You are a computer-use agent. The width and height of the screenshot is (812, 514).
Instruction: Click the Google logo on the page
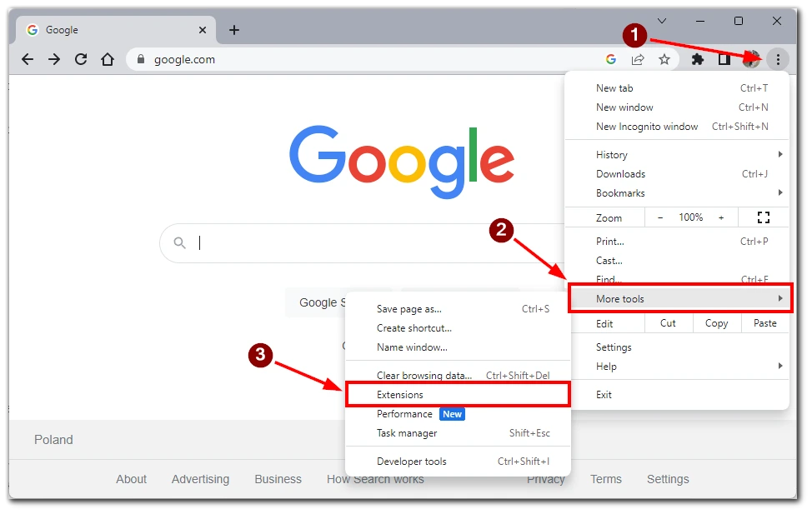pos(402,162)
